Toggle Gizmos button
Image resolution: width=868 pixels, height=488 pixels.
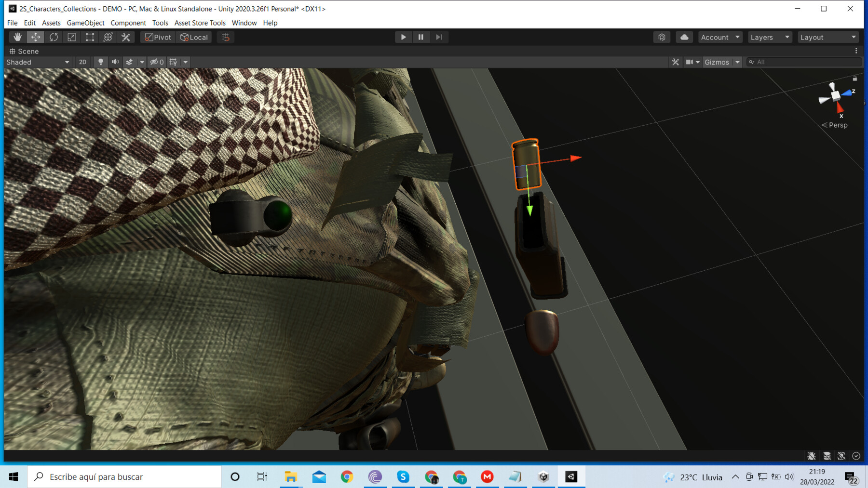pyautogui.click(x=717, y=62)
